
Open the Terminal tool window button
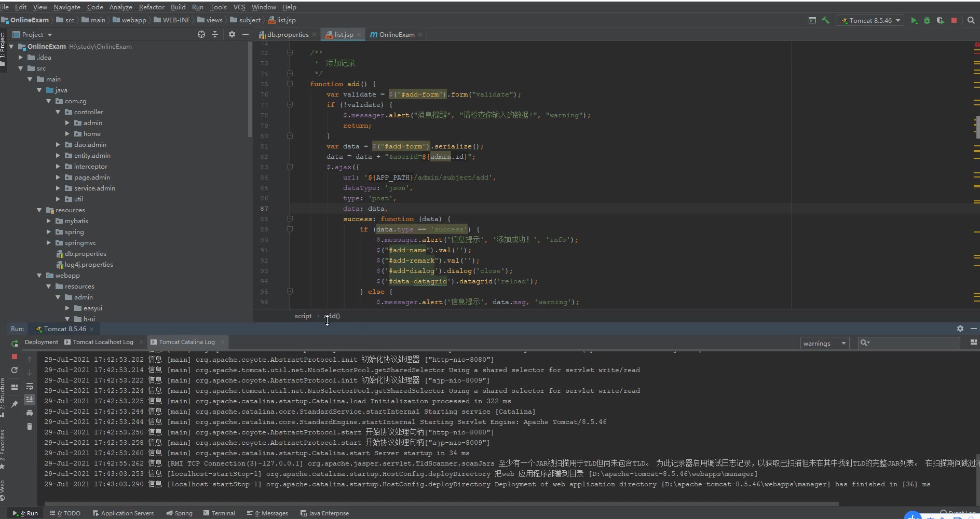pyautogui.click(x=219, y=513)
